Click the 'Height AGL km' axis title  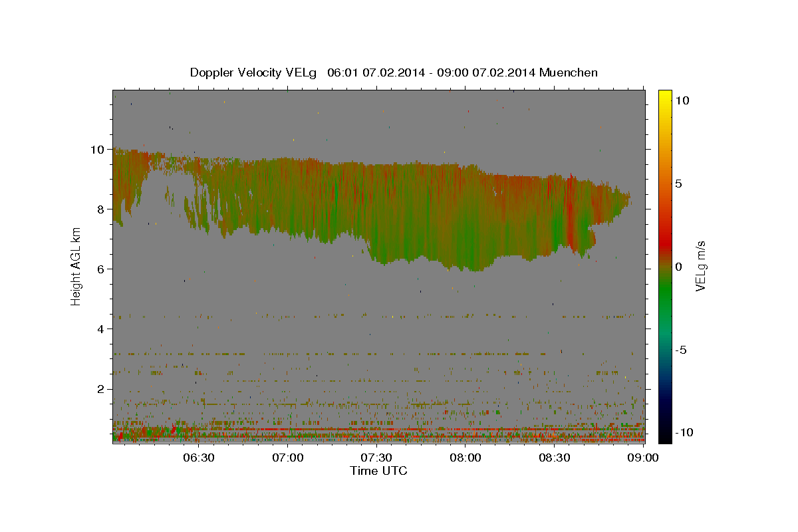point(76,266)
